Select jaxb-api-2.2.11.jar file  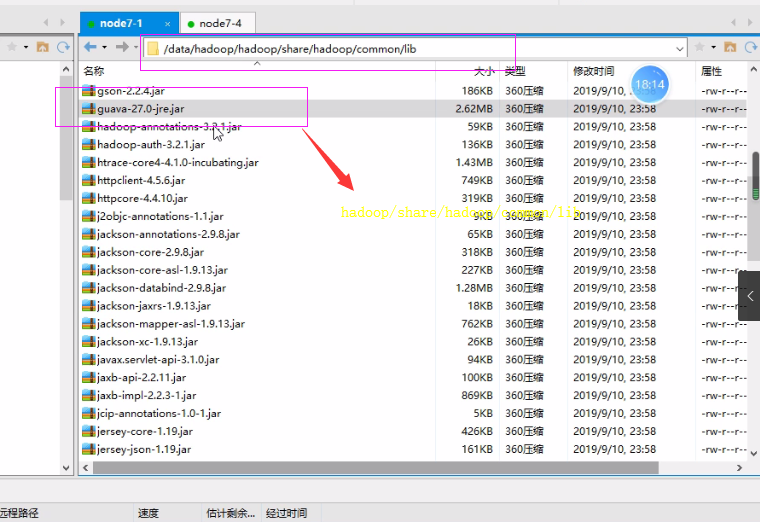(142, 378)
